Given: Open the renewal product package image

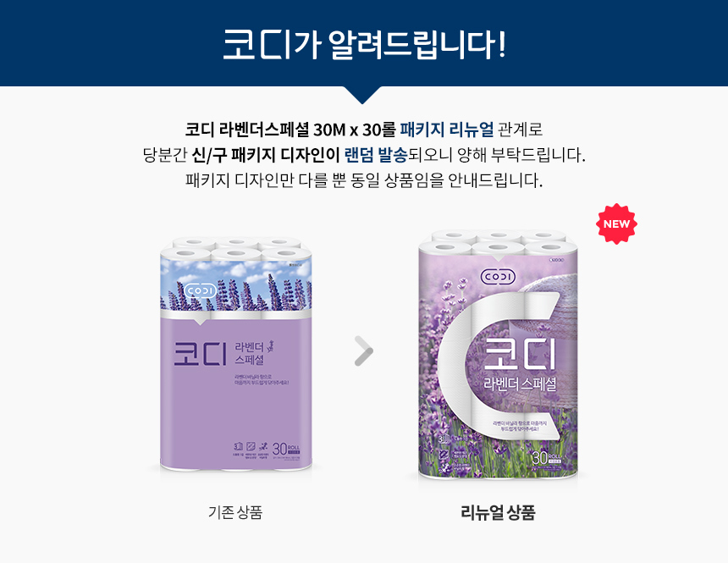Looking at the screenshot, I should [x=499, y=354].
